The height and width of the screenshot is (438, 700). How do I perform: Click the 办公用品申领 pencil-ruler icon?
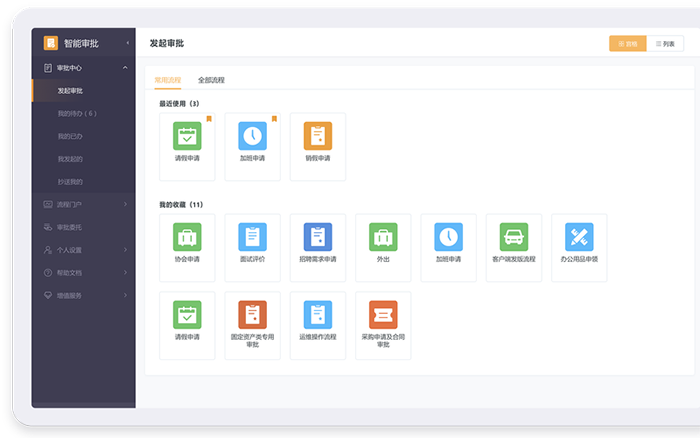point(579,237)
